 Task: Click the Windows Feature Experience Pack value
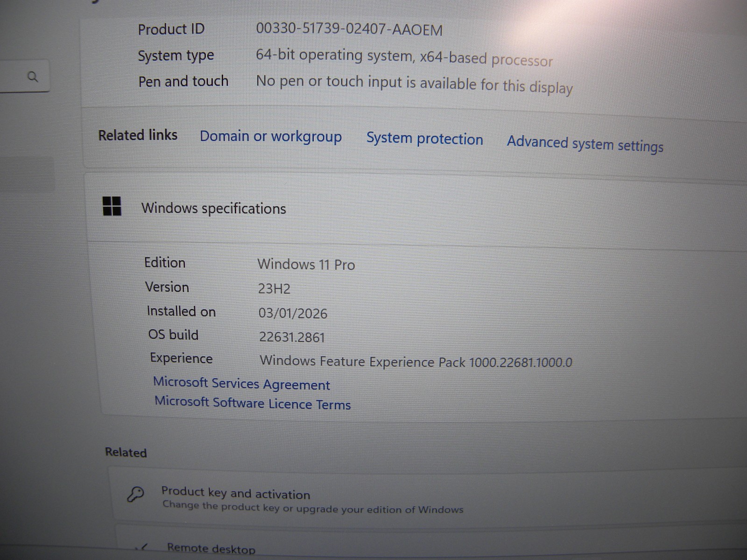point(416,362)
